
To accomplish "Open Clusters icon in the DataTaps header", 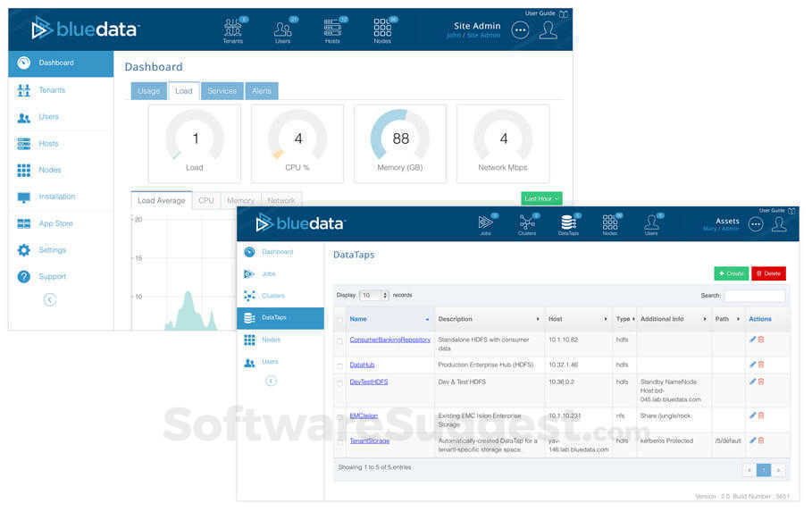I will point(527,222).
